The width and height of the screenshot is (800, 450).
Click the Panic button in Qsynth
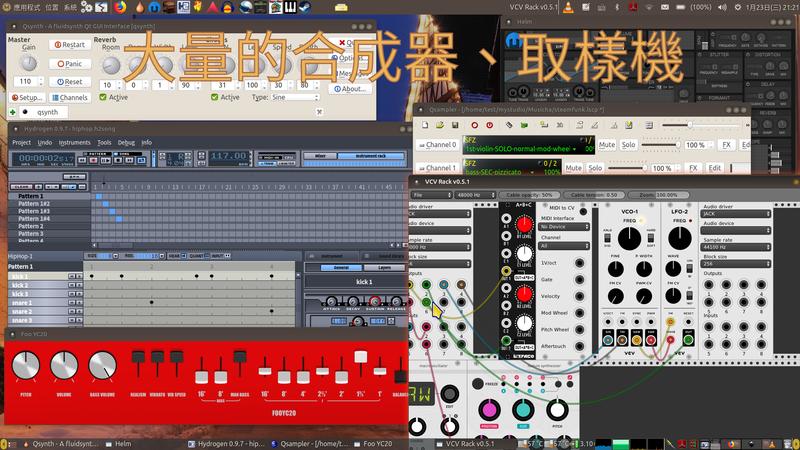70,64
